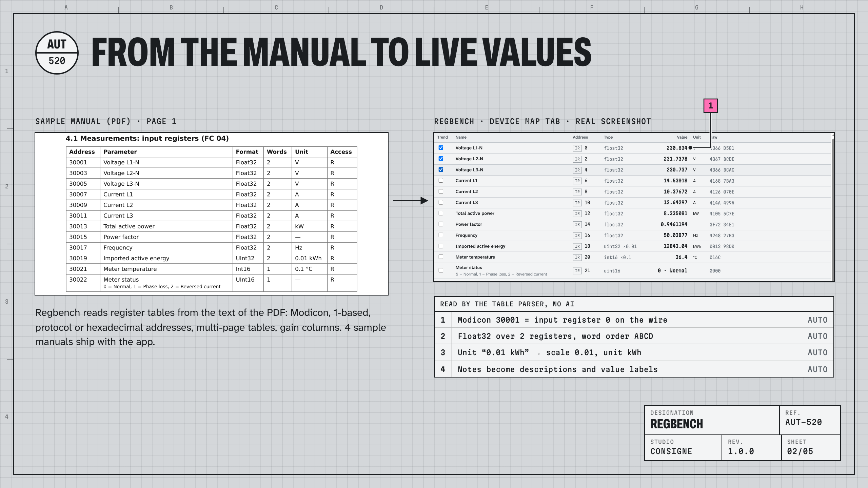
Task: Click the IR badge for Imported active energy
Action: point(577,246)
